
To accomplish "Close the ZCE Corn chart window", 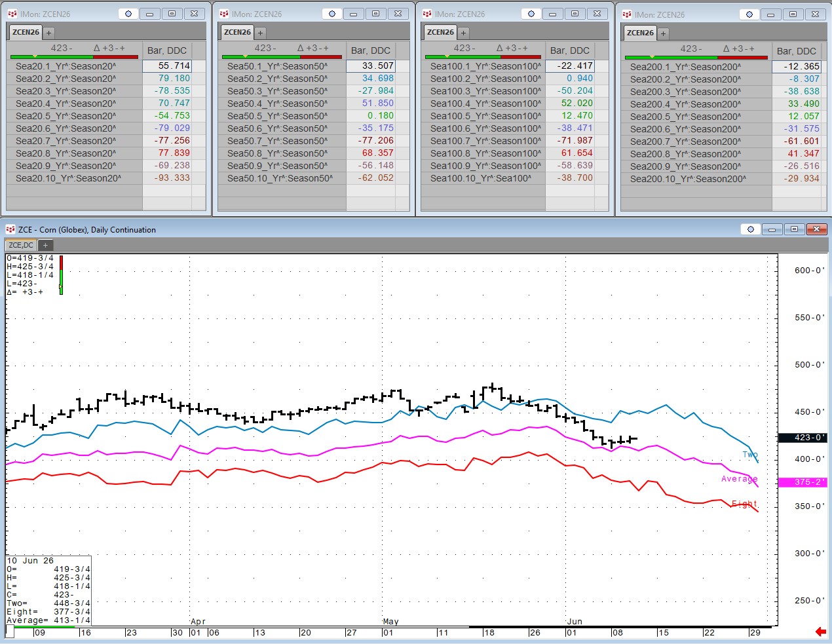I will (x=816, y=229).
